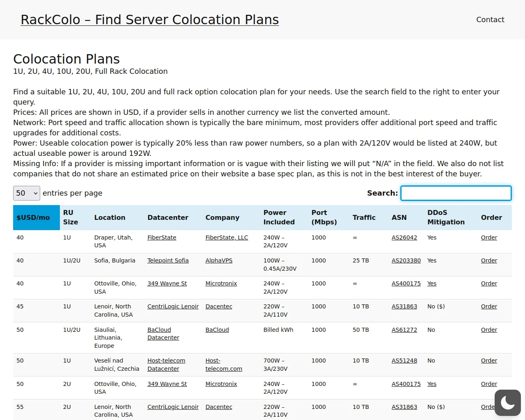Viewport: 525px width, 420px height.
Task: Toggle dark mode with the moon icon
Action: click(x=507, y=403)
